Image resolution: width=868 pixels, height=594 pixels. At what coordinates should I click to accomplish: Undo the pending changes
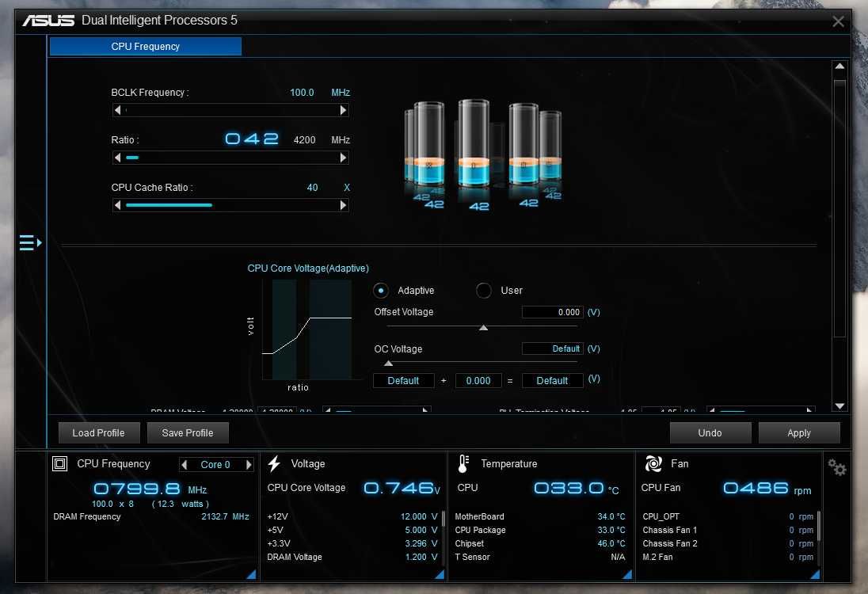click(710, 433)
